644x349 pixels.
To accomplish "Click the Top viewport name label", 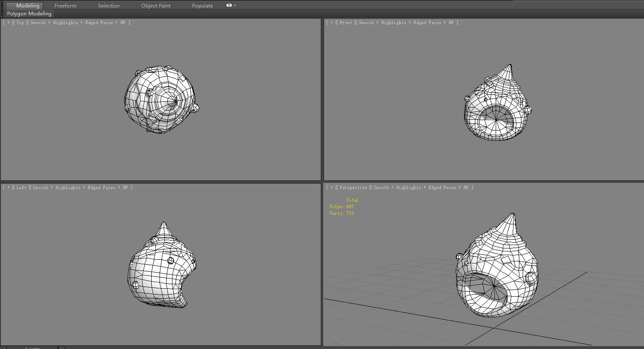I will 20,22.
